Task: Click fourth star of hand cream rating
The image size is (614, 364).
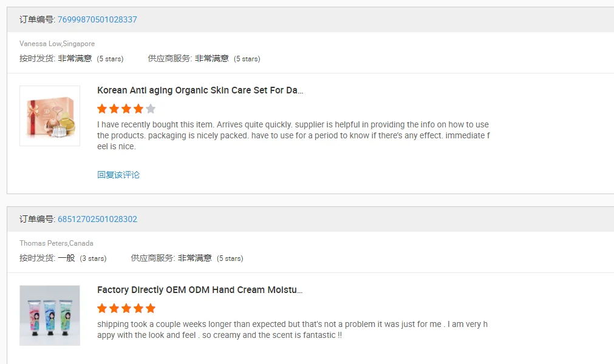Action: coord(138,308)
